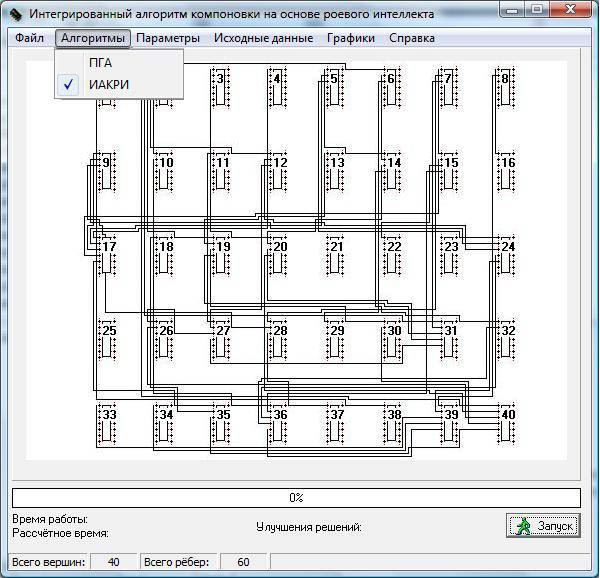Image resolution: width=600 pixels, height=578 pixels.
Task: Select chip component number 36
Action: pyautogui.click(x=278, y=424)
